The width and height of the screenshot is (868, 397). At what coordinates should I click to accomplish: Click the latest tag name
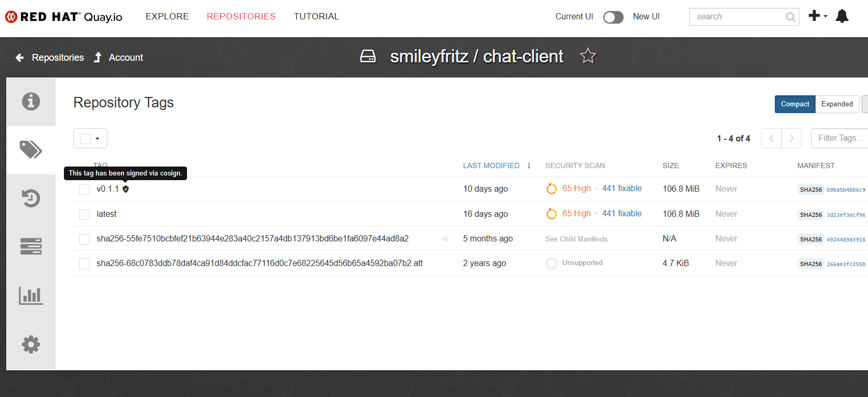tap(106, 214)
